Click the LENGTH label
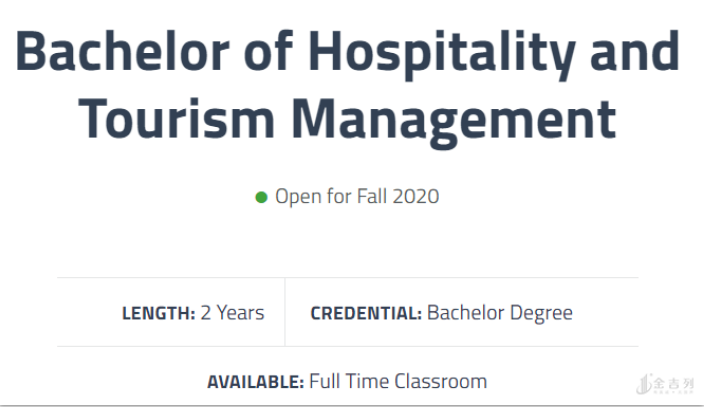The height and width of the screenshot is (407, 704). [x=158, y=313]
